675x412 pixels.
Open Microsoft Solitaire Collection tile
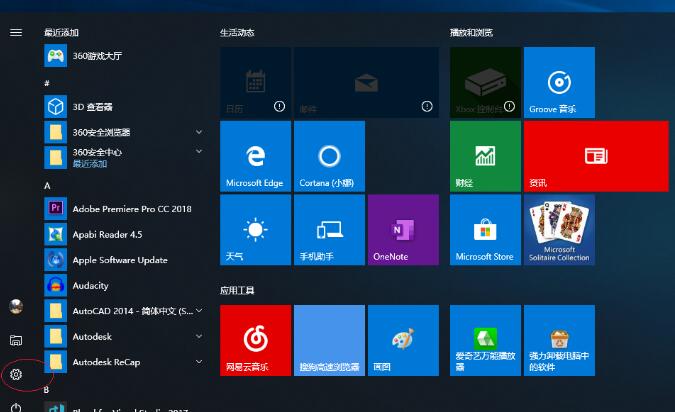pyautogui.click(x=559, y=230)
